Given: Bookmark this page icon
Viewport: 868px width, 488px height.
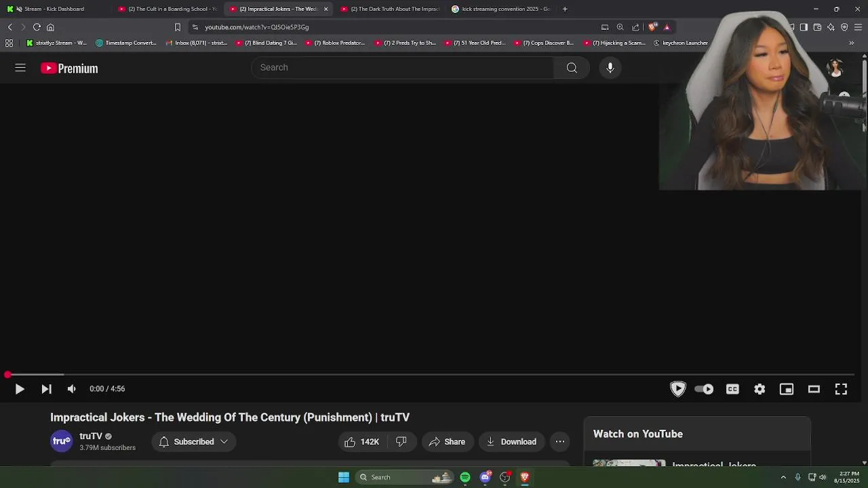Looking at the screenshot, I should click(x=178, y=27).
